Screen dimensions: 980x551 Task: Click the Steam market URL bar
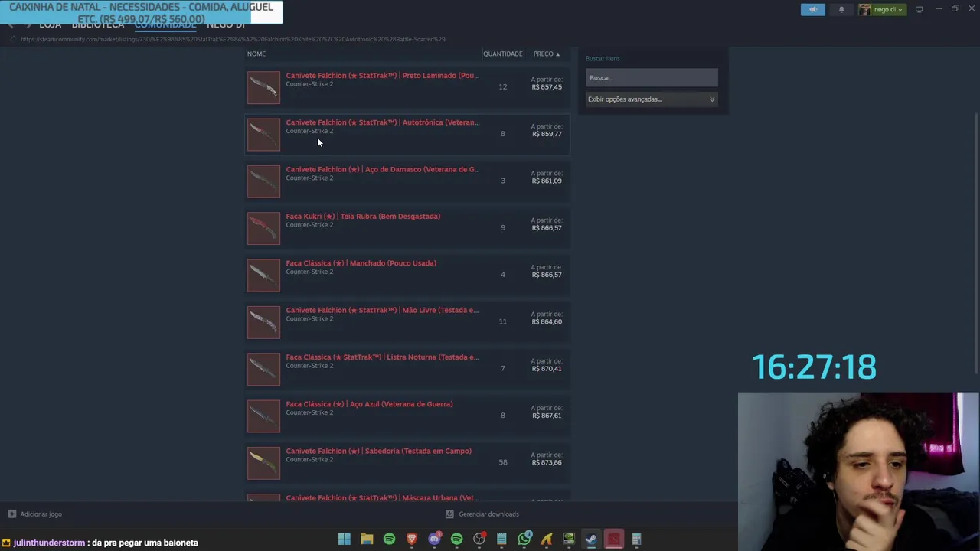pos(233,39)
